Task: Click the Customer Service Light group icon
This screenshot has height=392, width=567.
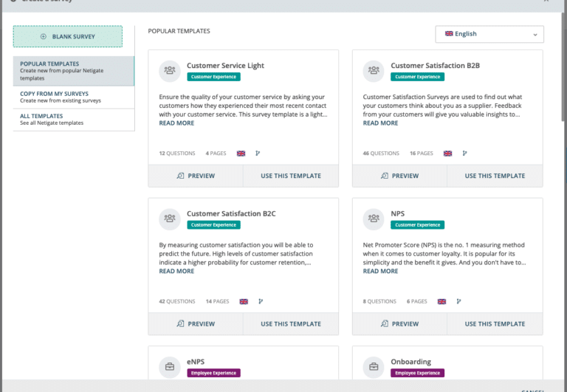Action: (170, 71)
